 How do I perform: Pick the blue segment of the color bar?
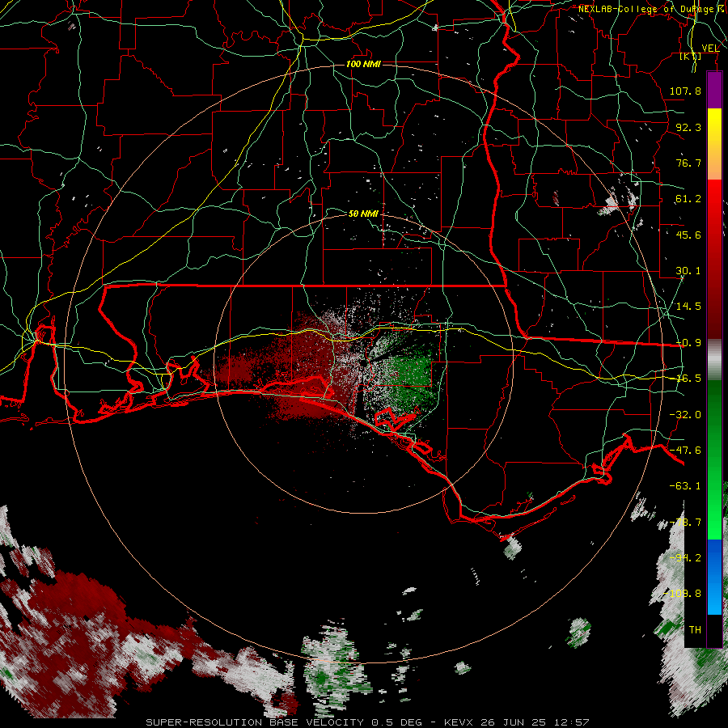(x=714, y=577)
